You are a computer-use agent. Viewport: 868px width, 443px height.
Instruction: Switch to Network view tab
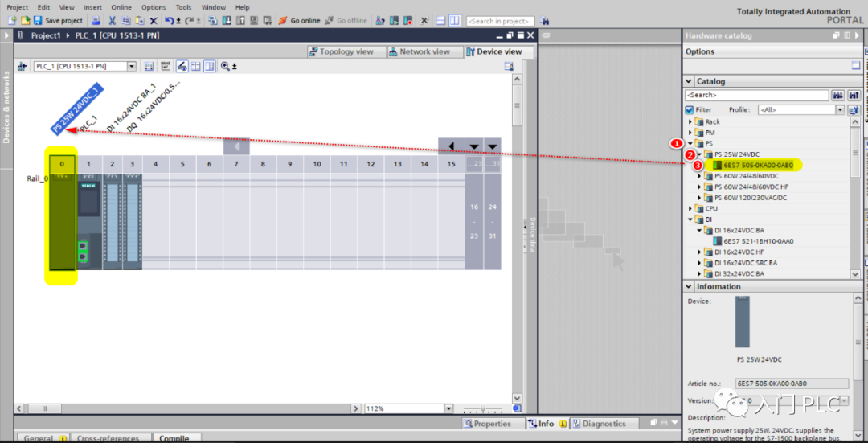pyautogui.click(x=424, y=51)
